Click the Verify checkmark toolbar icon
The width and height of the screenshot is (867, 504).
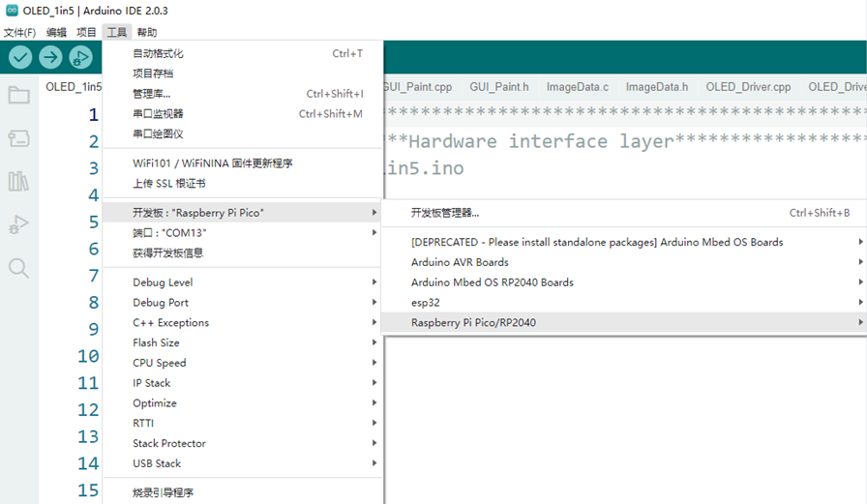pyautogui.click(x=20, y=58)
